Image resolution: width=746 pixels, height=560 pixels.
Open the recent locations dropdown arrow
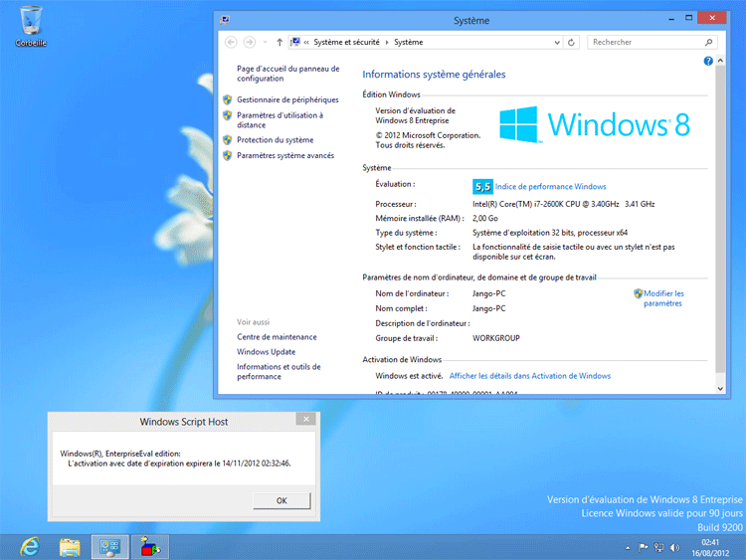point(265,43)
